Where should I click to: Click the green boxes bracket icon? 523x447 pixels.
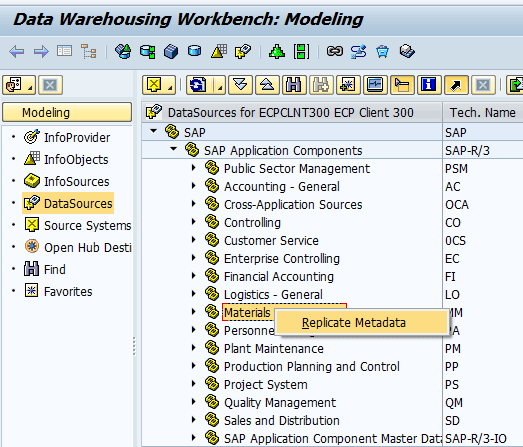tap(301, 52)
